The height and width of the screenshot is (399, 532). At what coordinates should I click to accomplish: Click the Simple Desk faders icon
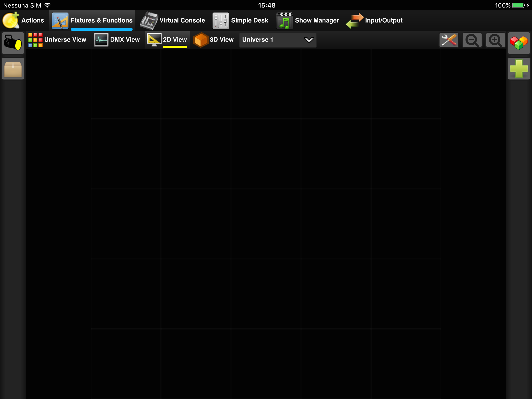[x=221, y=21]
